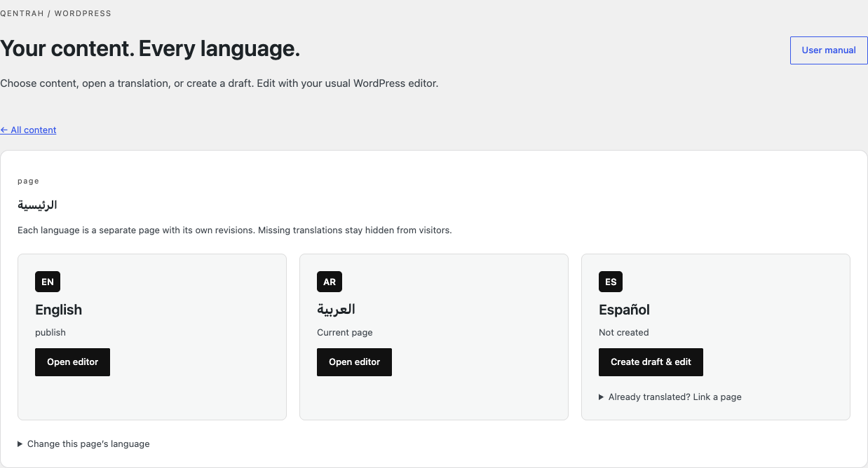
Task: Click the ES language badge
Action: coord(611,282)
